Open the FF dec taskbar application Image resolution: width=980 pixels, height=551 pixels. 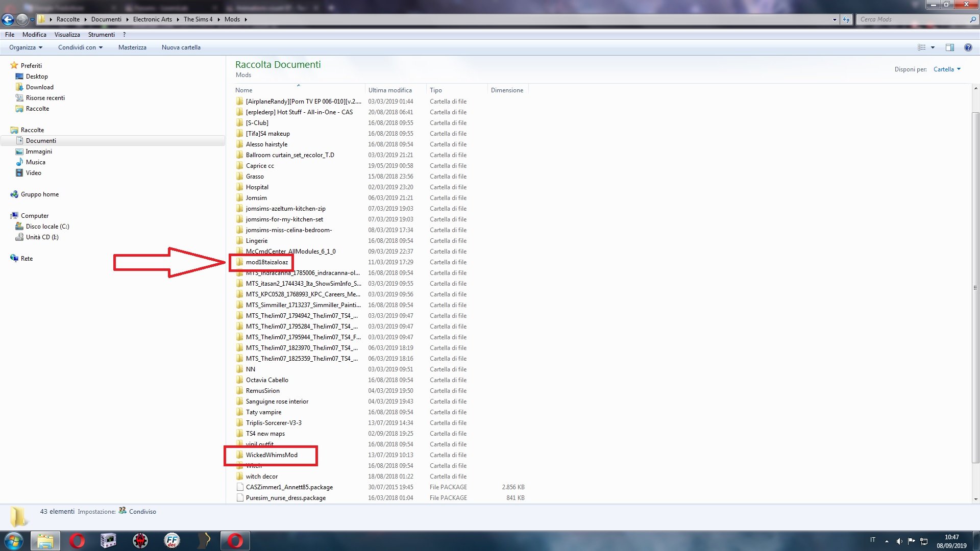pos(172,541)
